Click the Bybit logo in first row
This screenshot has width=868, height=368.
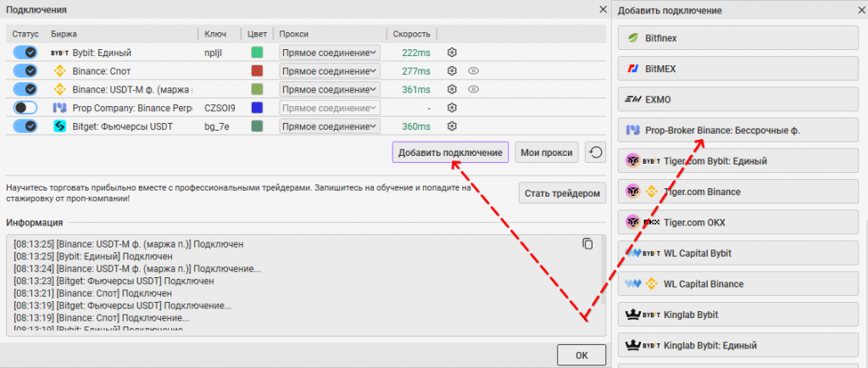[59, 53]
